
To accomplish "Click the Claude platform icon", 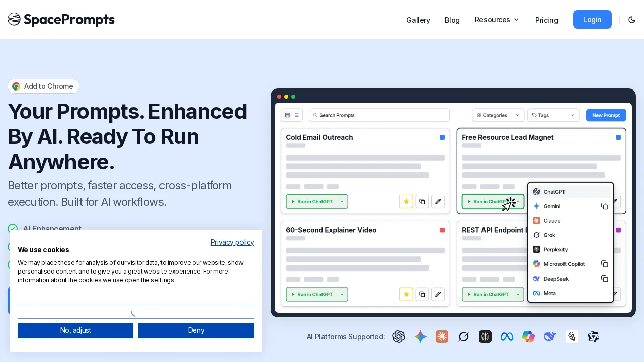I will (442, 337).
